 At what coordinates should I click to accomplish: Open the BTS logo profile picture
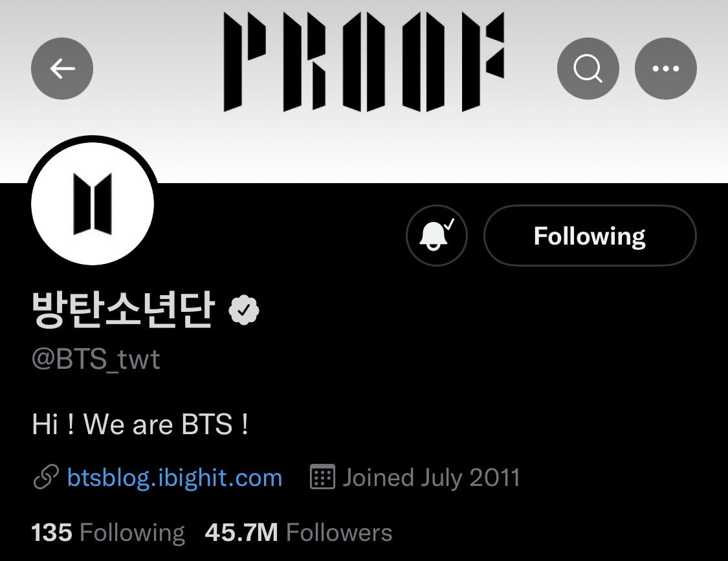[x=93, y=203]
